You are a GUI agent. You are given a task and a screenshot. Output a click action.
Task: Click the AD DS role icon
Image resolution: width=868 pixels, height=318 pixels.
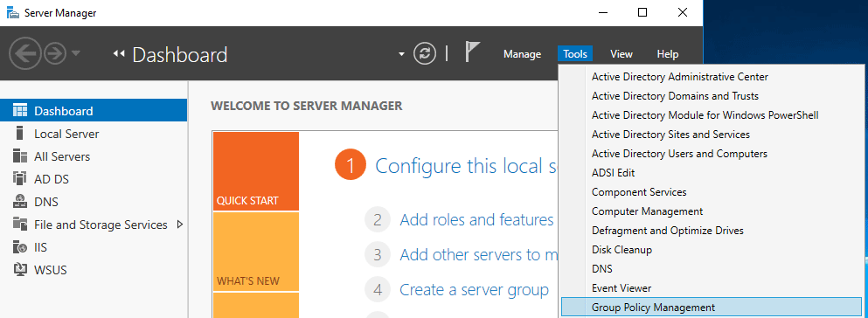tap(20, 178)
